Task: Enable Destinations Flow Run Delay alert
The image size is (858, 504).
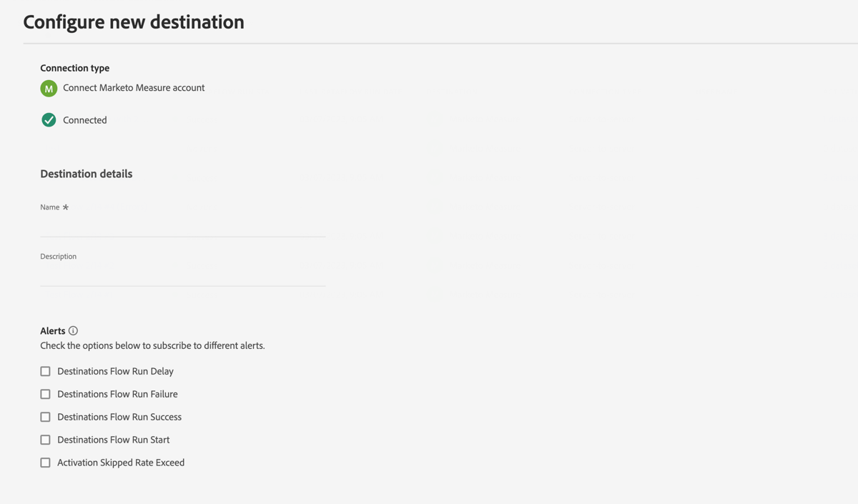Action: tap(45, 371)
